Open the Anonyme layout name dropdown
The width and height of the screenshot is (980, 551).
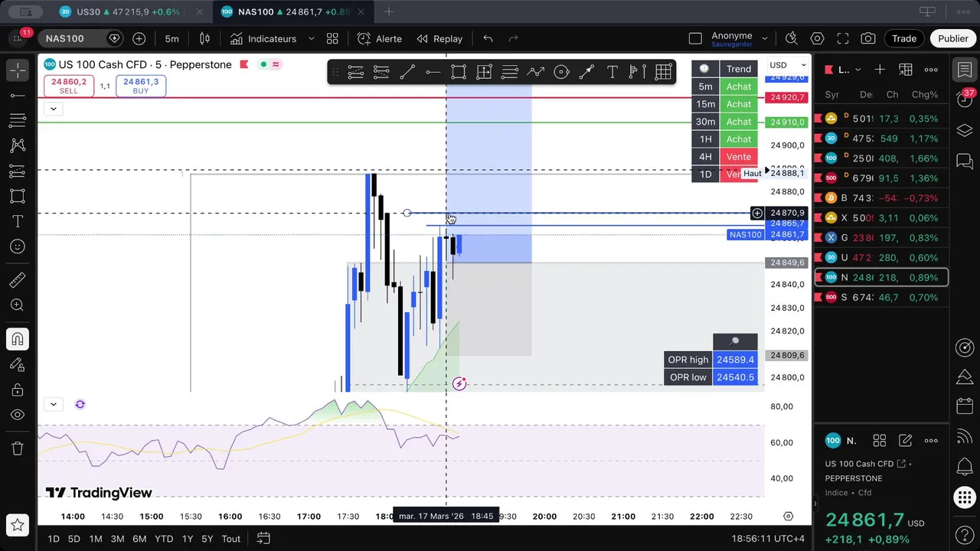click(764, 38)
